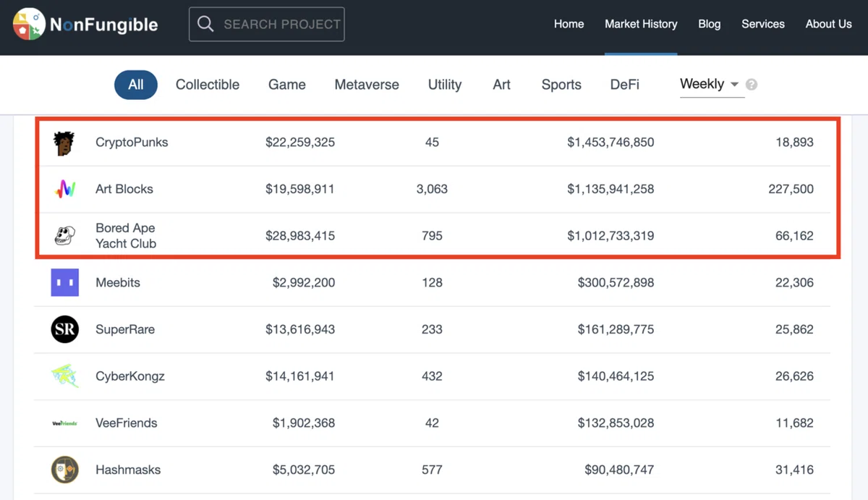Click the Bored Ape sales count 795

(x=432, y=236)
